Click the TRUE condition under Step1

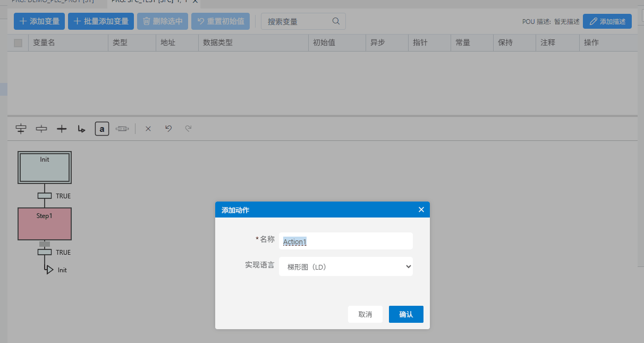(x=63, y=253)
